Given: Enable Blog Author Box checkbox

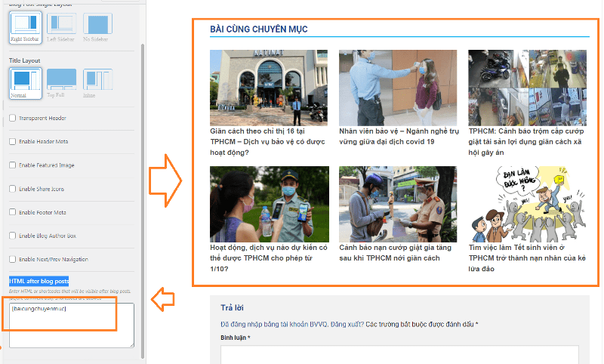Looking at the screenshot, I should pos(12,236).
